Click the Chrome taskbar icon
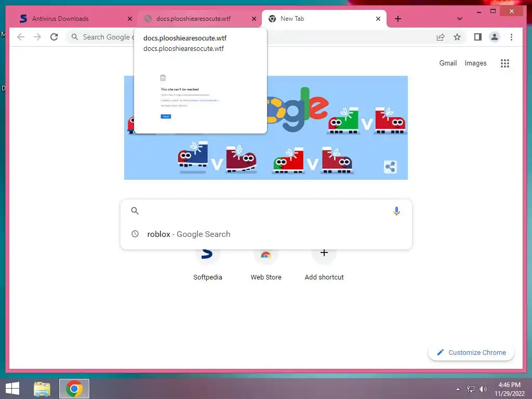The height and width of the screenshot is (399, 532). point(74,389)
